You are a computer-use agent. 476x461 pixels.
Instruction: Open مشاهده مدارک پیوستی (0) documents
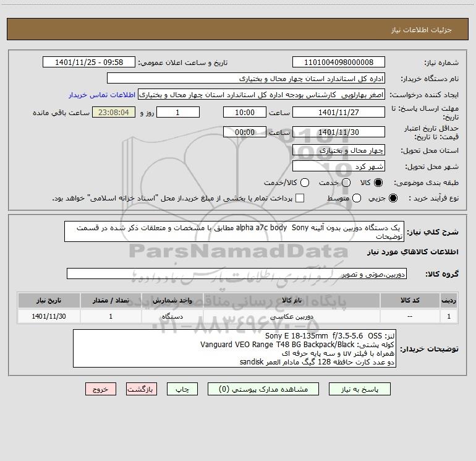263,389
